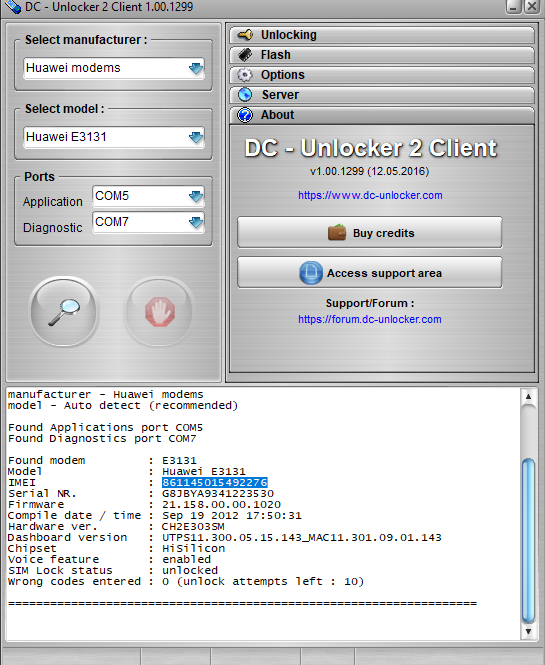The height and width of the screenshot is (665, 545).
Task: Click the compile date Sep 19 2012 17:50:31
Action: (232, 516)
